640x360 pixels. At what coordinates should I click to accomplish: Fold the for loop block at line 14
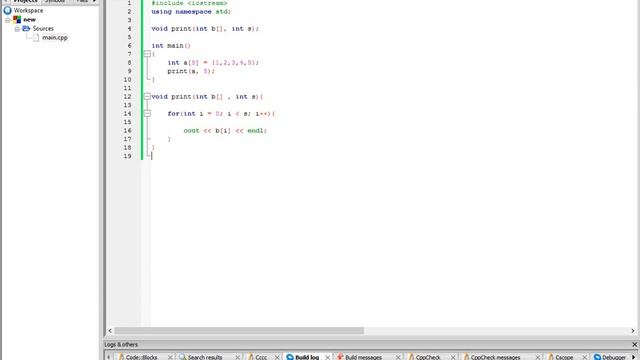(147, 113)
